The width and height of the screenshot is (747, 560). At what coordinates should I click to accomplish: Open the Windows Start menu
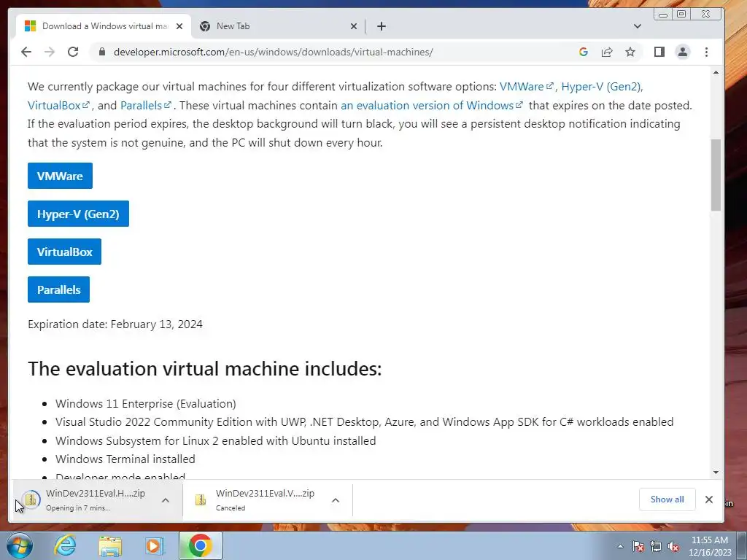20,545
